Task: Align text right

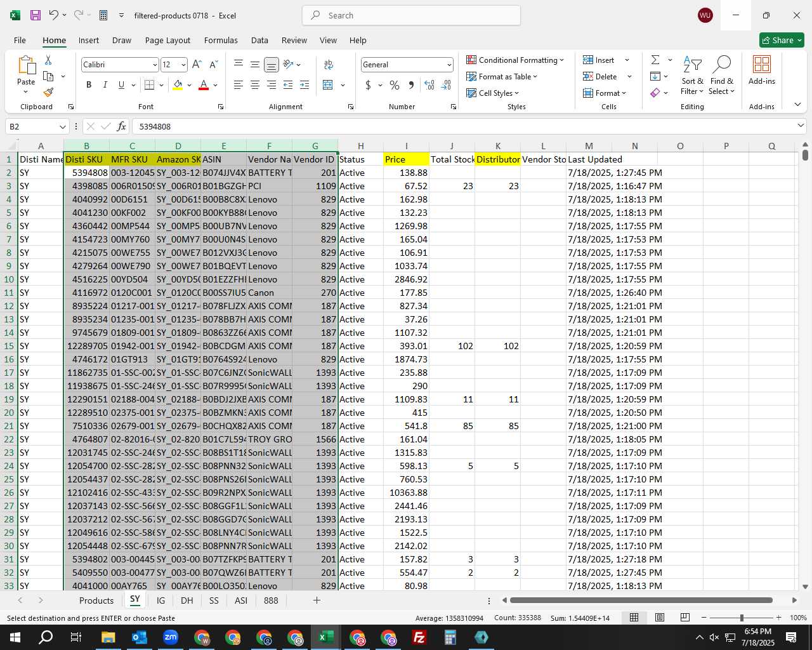Action: [271, 84]
